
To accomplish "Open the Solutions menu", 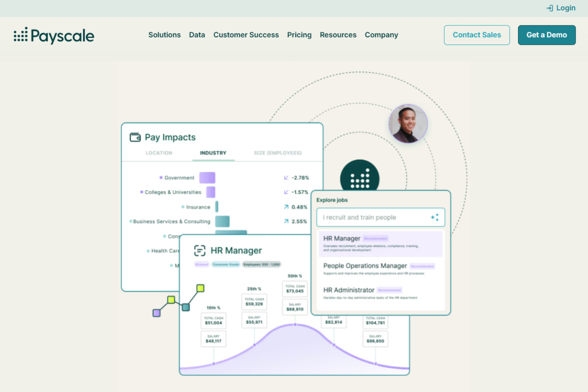I will [x=164, y=35].
